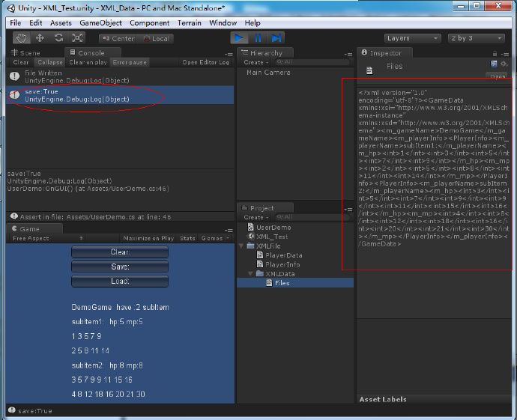This screenshot has width=517, height=420.
Task: Toggle Maximize on Play
Action: coord(148,238)
